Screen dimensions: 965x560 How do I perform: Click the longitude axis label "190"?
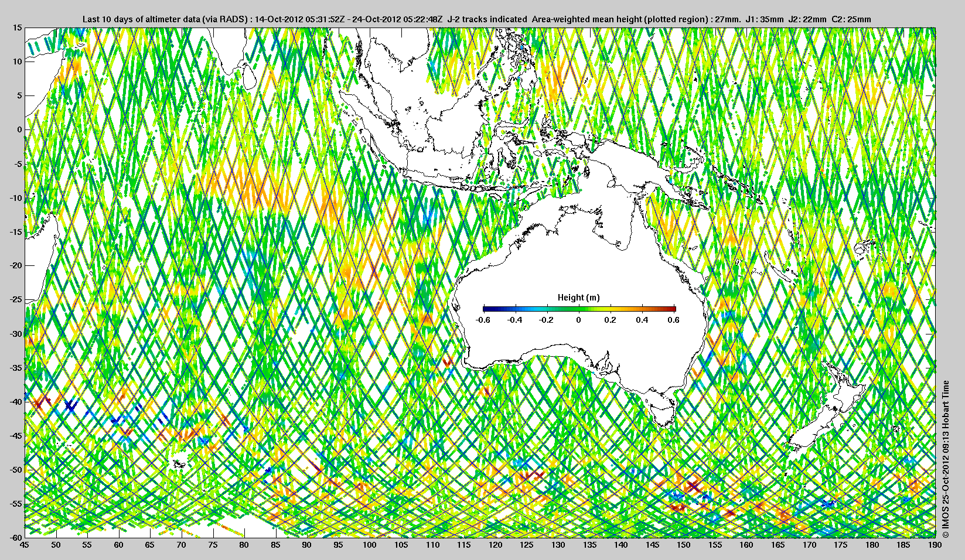tap(935, 545)
